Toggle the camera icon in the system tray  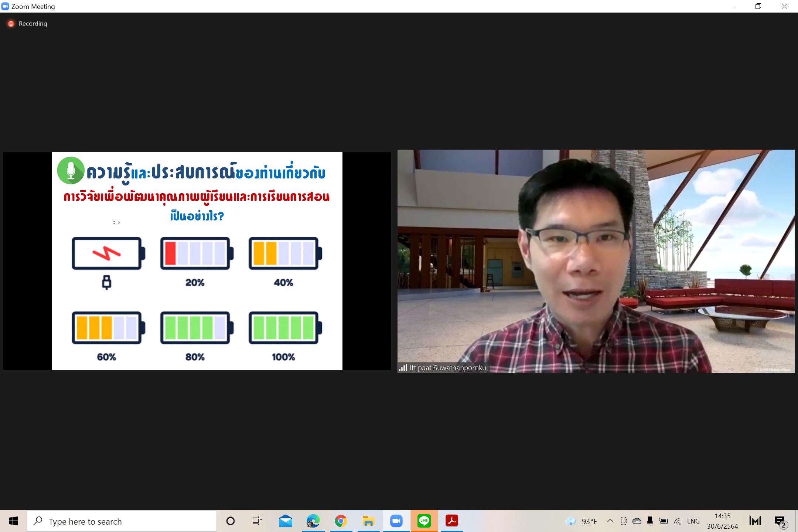coord(624,521)
